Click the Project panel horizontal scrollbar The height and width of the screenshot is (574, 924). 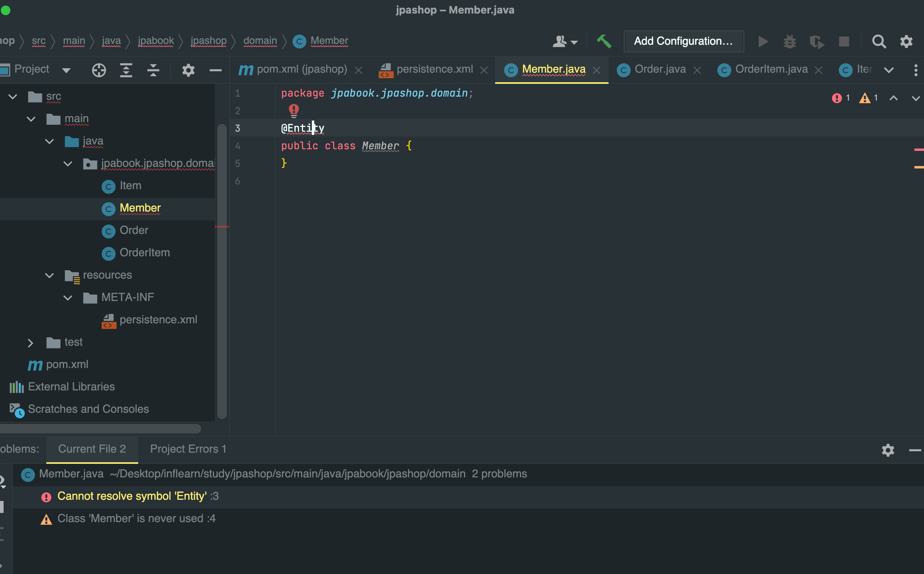coord(100,428)
